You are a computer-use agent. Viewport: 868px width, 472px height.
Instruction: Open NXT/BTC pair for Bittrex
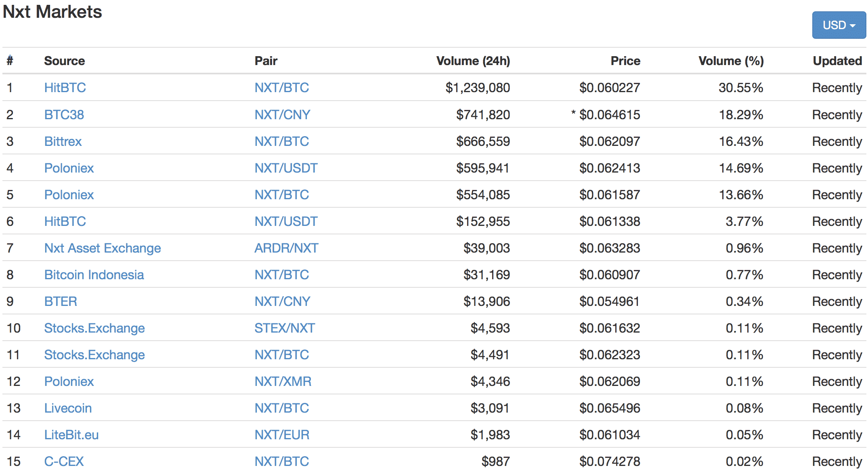pos(282,141)
